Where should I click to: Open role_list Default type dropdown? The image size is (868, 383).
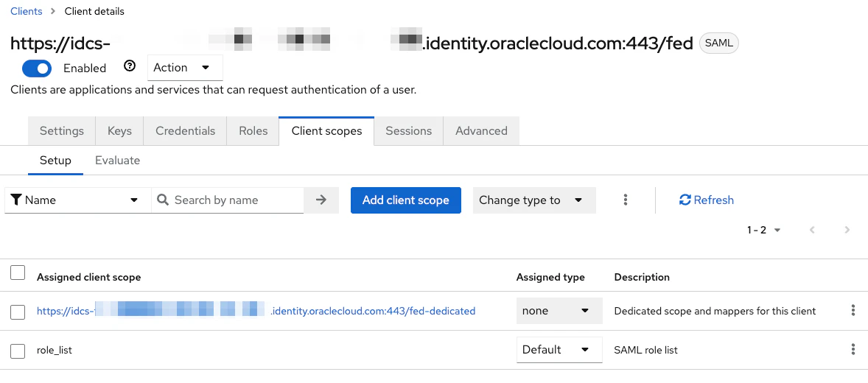click(x=559, y=350)
